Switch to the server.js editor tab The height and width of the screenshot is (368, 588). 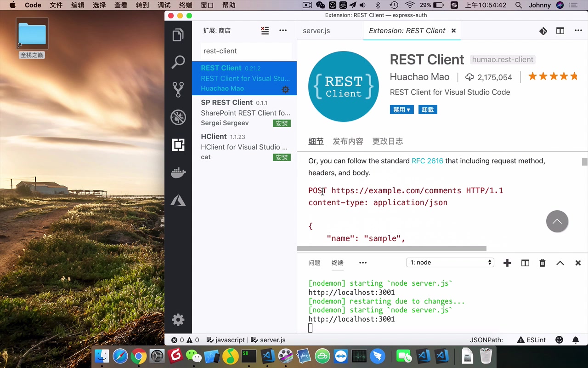pos(317,31)
